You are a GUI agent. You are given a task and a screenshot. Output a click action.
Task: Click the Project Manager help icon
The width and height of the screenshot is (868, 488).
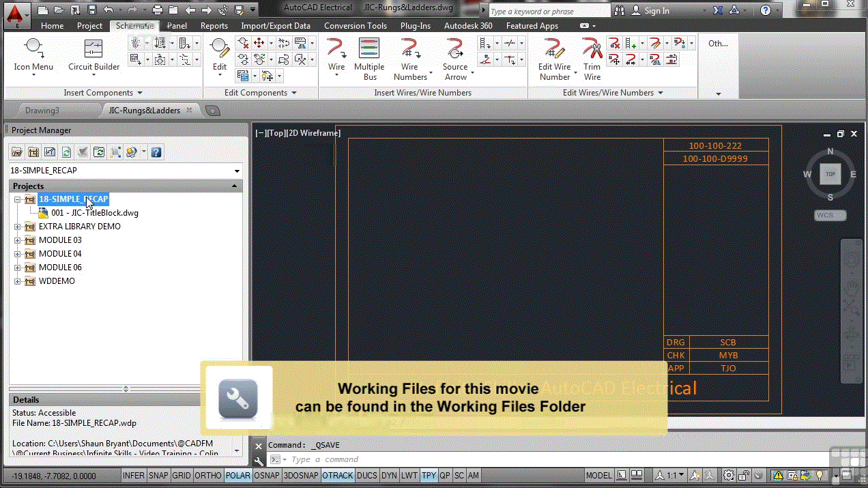coord(156,152)
